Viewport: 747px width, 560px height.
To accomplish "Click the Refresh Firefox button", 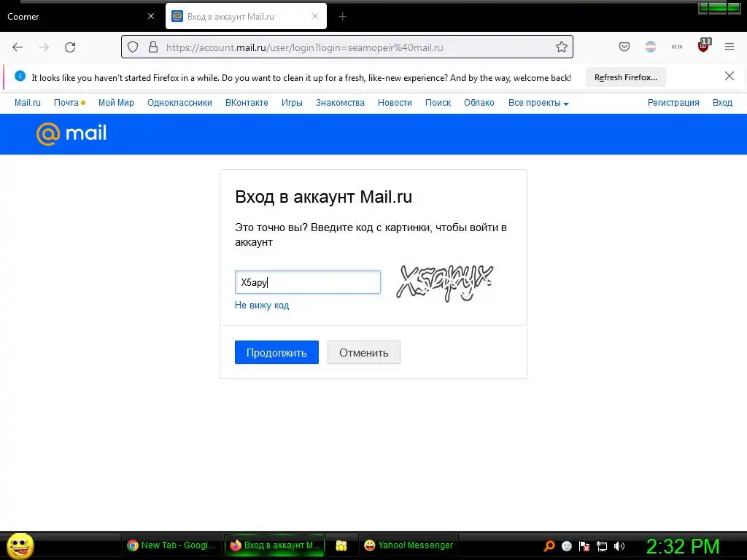I will point(625,77).
